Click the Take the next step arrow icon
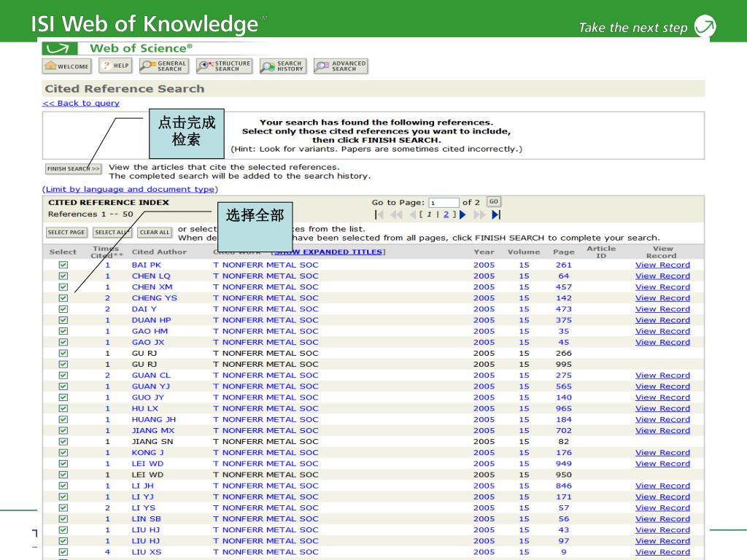 tap(705, 26)
